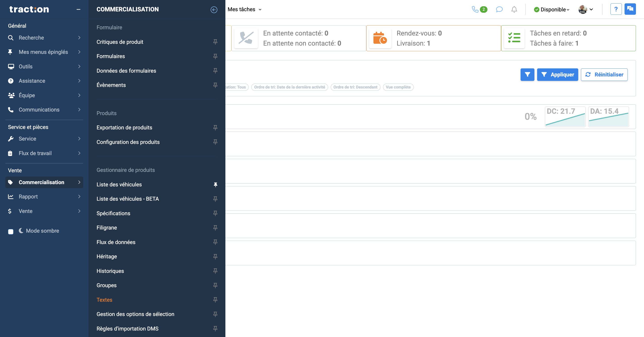Click the back arrow in Commercialisation panel
644x337 pixels.
click(x=214, y=10)
